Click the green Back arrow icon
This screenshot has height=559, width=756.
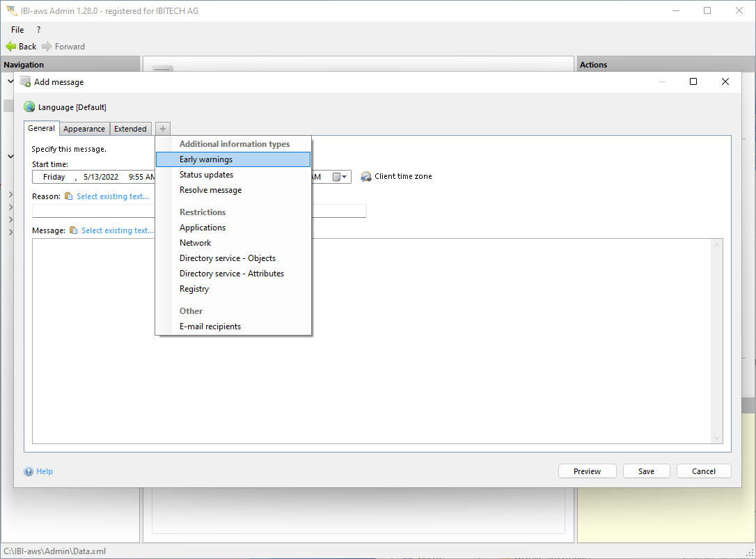pos(11,47)
